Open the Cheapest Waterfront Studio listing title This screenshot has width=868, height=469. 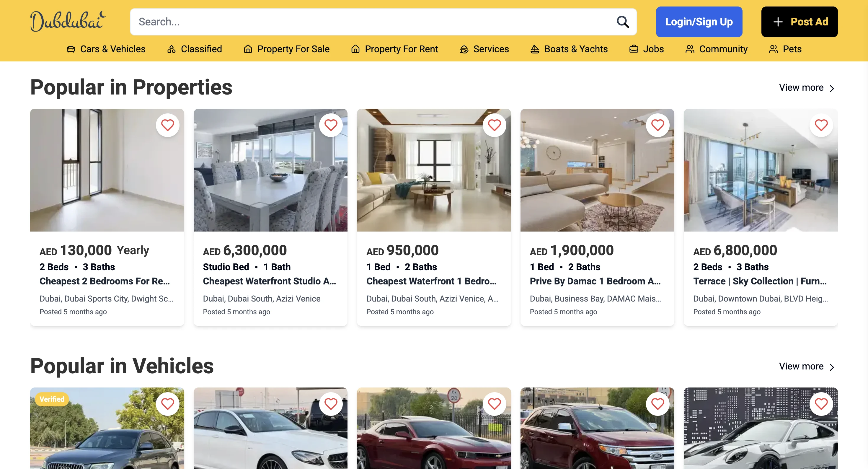(269, 281)
